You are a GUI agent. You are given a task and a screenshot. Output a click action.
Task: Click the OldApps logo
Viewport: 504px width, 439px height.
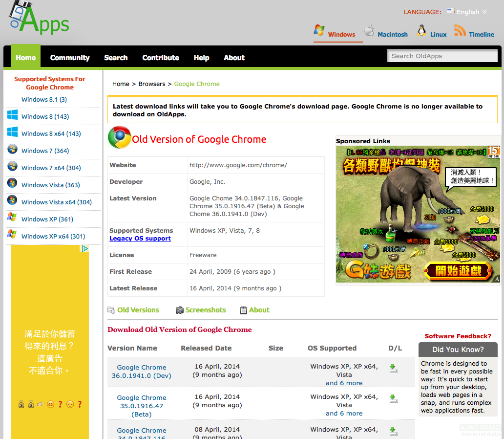pos(39,18)
